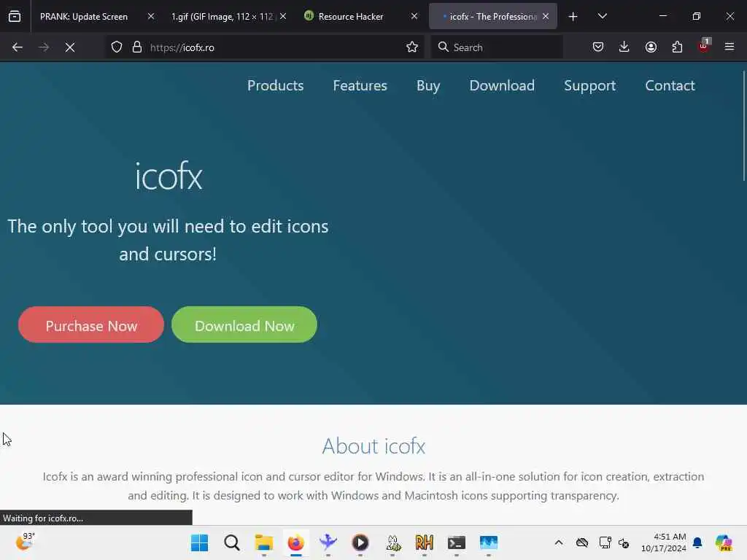Click the About icofx heading

[x=373, y=446]
